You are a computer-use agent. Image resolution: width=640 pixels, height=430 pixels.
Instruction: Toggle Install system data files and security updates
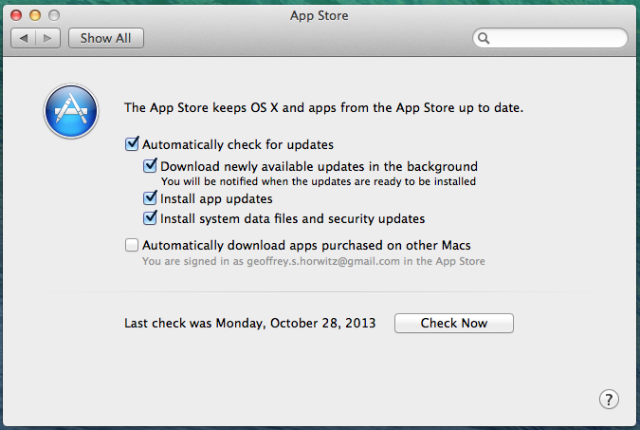click(150, 218)
